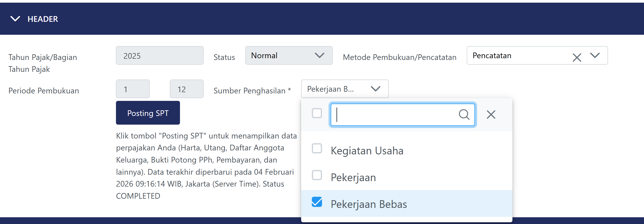The width and height of the screenshot is (644, 224).
Task: Close the dropdown filter with X icon
Action: (491, 115)
